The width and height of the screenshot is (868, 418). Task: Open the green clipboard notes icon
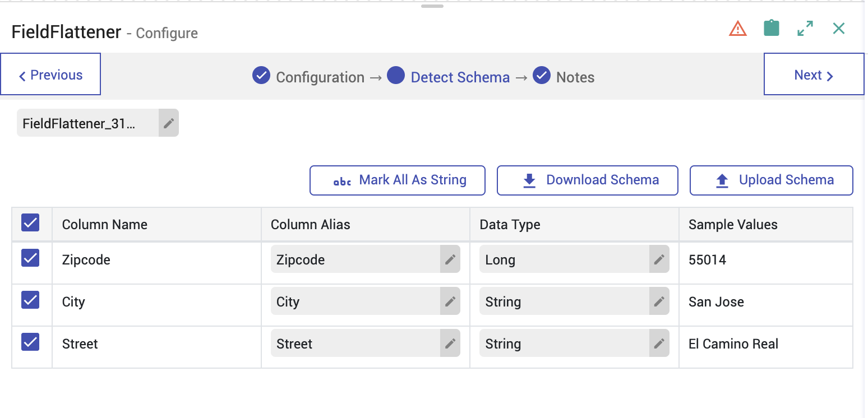772,29
